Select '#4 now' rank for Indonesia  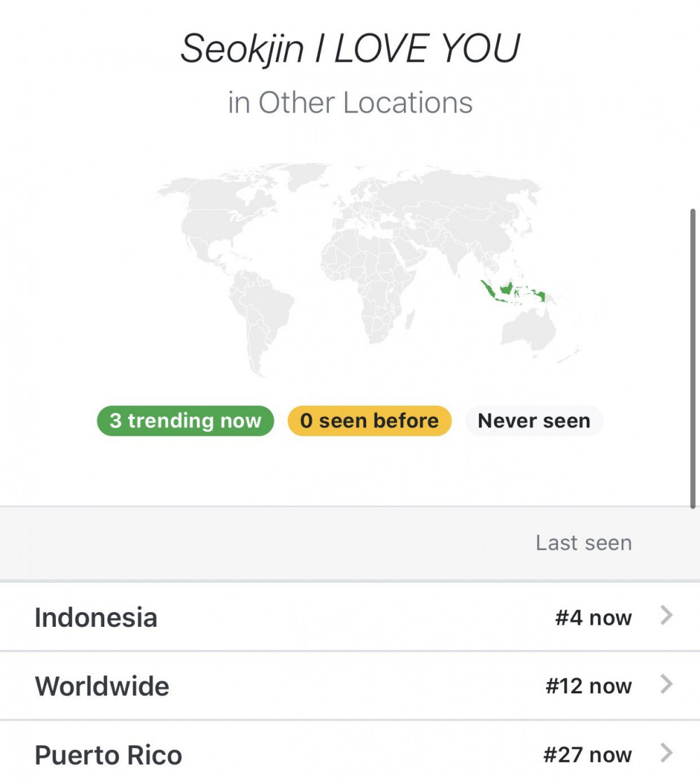point(594,618)
